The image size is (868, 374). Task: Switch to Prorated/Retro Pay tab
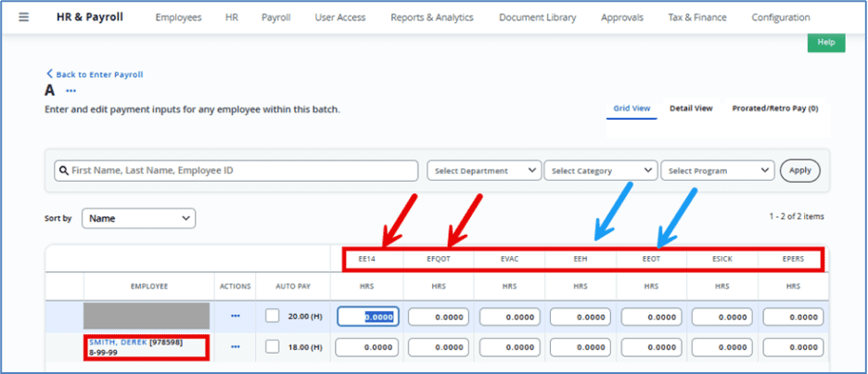click(774, 109)
